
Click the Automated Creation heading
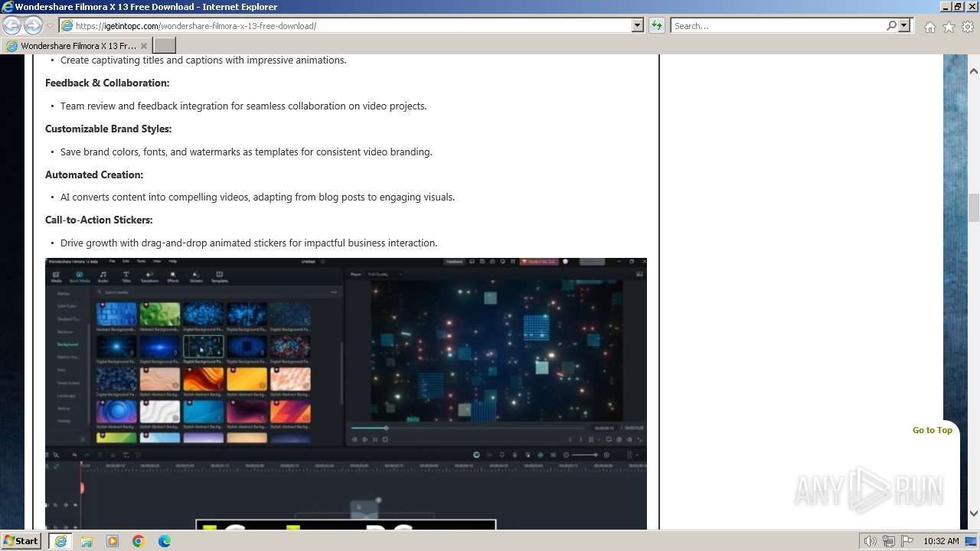coord(94,174)
